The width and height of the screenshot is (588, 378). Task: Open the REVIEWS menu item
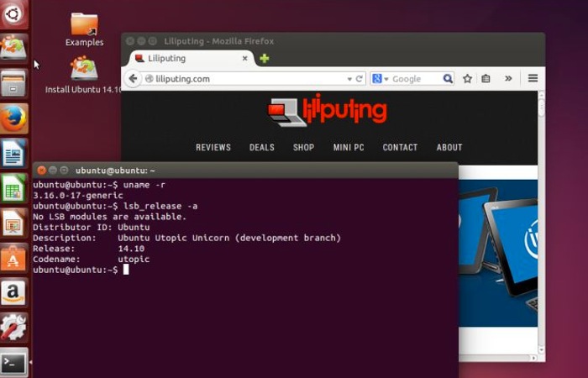pos(213,147)
